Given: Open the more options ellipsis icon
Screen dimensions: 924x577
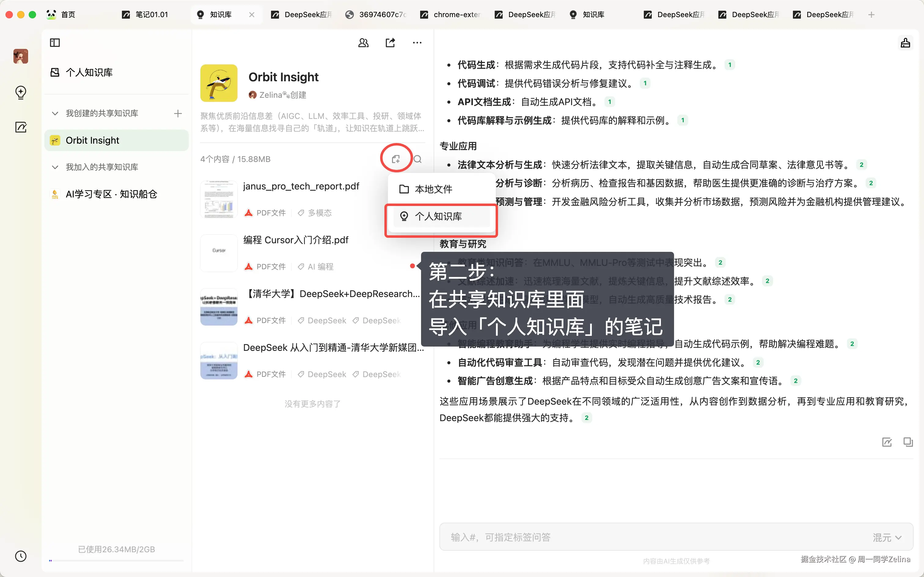Looking at the screenshot, I should click(417, 42).
